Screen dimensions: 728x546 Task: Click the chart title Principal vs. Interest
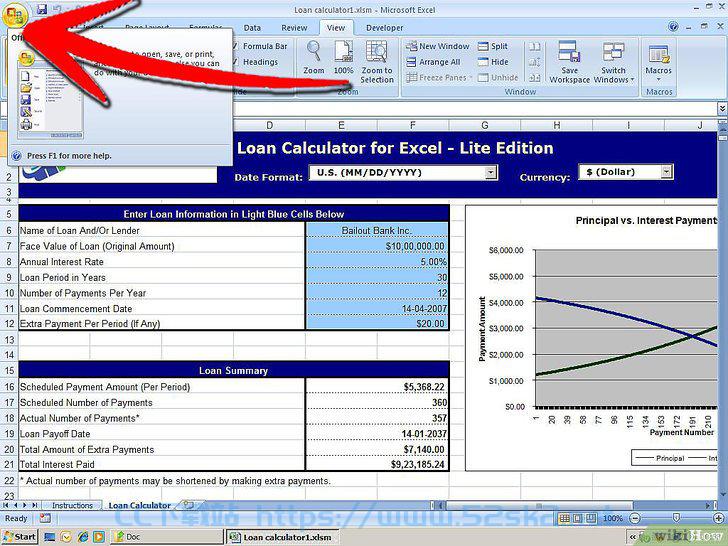[x=646, y=221]
